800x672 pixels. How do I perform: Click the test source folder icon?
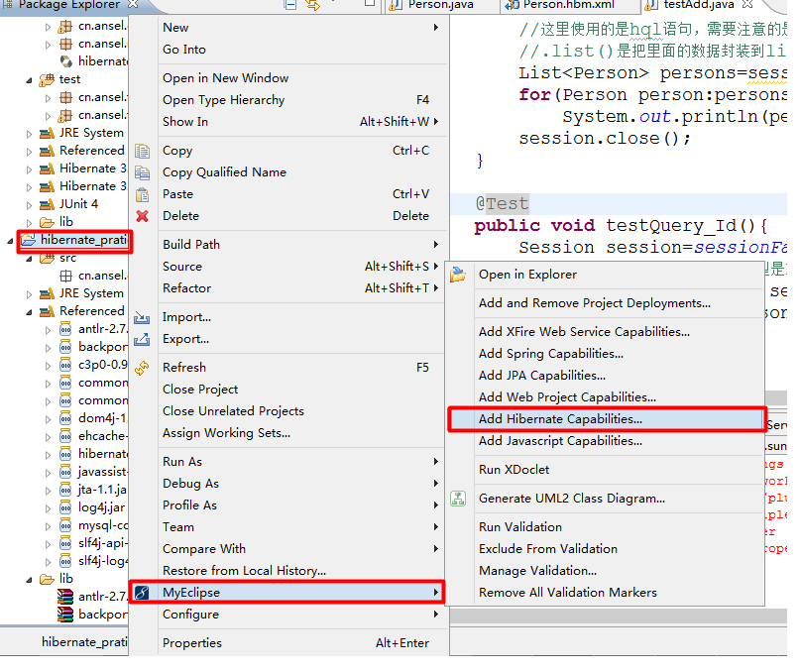pos(47,79)
